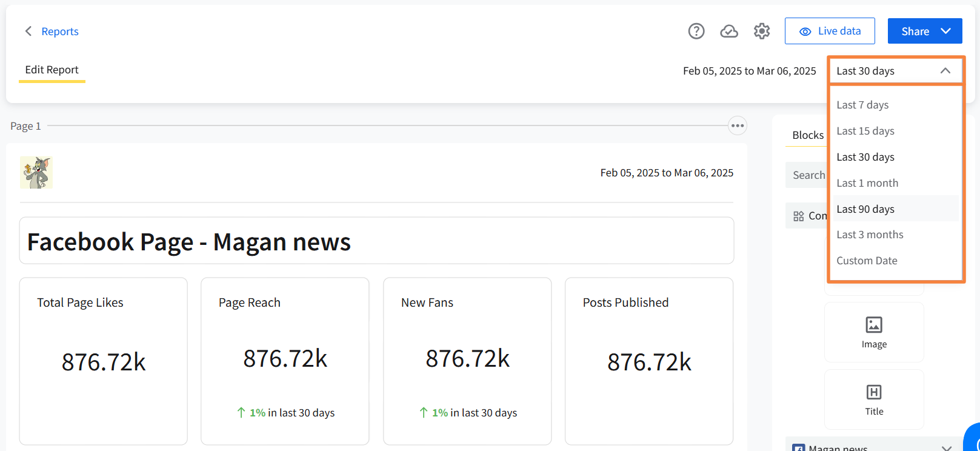Add the Title block
980x451 pixels.
(873, 399)
